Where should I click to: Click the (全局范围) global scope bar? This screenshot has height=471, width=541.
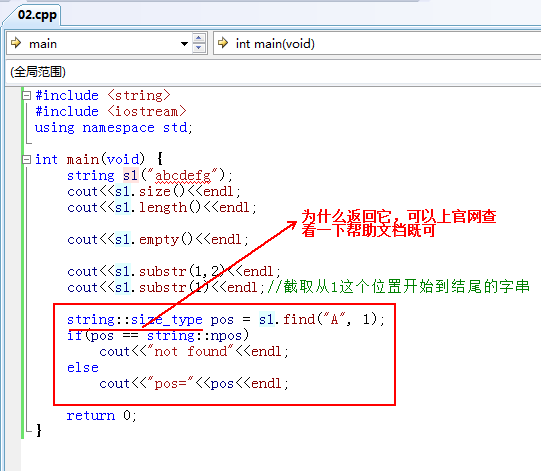pos(273,72)
